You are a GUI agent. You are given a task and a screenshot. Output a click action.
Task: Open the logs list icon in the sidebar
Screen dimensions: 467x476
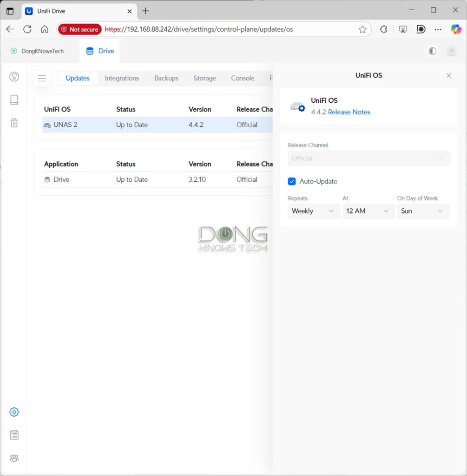click(x=14, y=435)
